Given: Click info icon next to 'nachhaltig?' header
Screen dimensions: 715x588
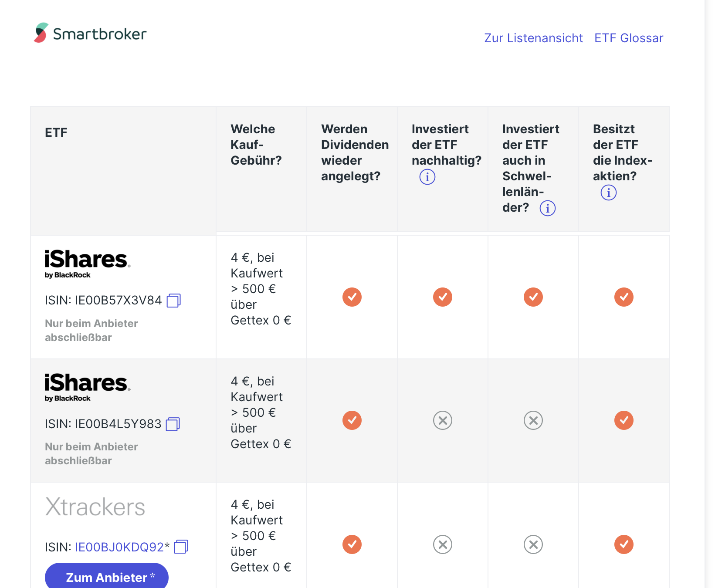Looking at the screenshot, I should 427,177.
